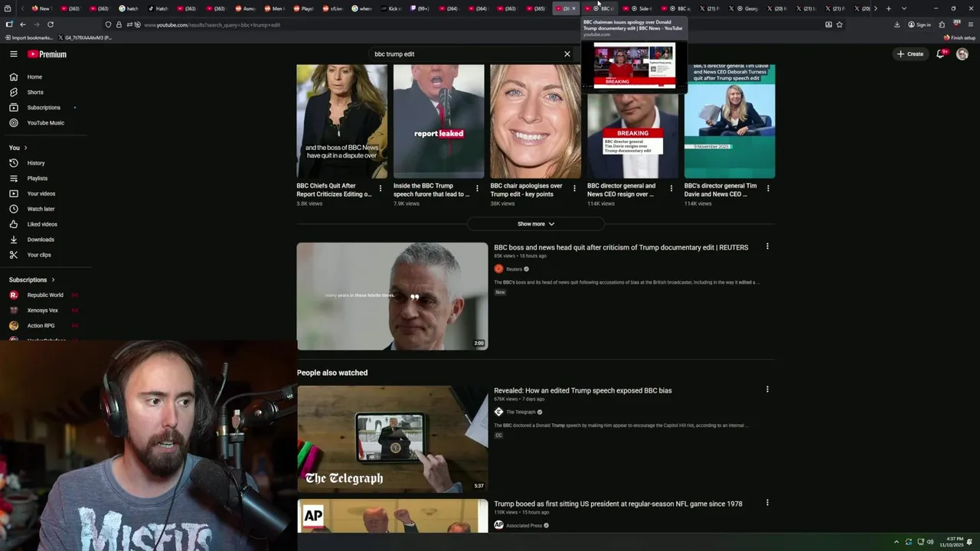Open The Telegraph edited Trump speech thumbnail
980x551 pixels.
click(392, 439)
